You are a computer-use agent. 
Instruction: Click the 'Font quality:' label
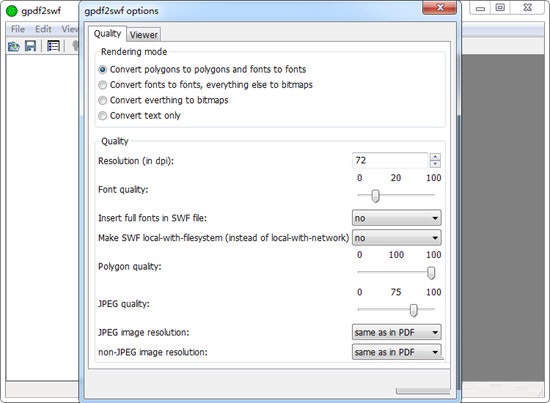coord(123,190)
